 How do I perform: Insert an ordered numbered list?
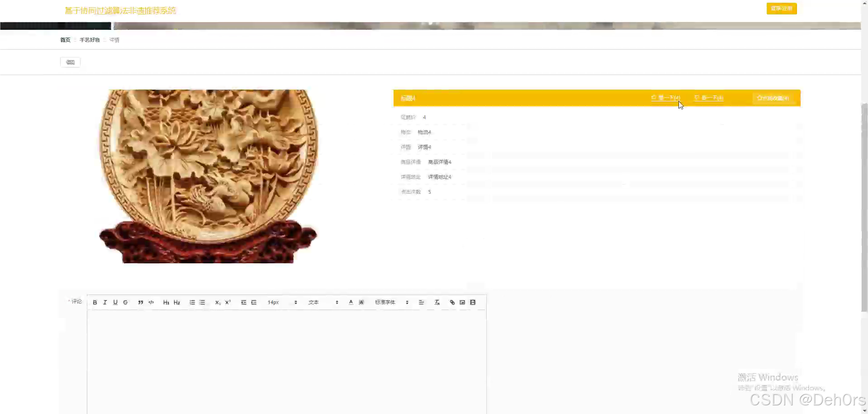(192, 302)
